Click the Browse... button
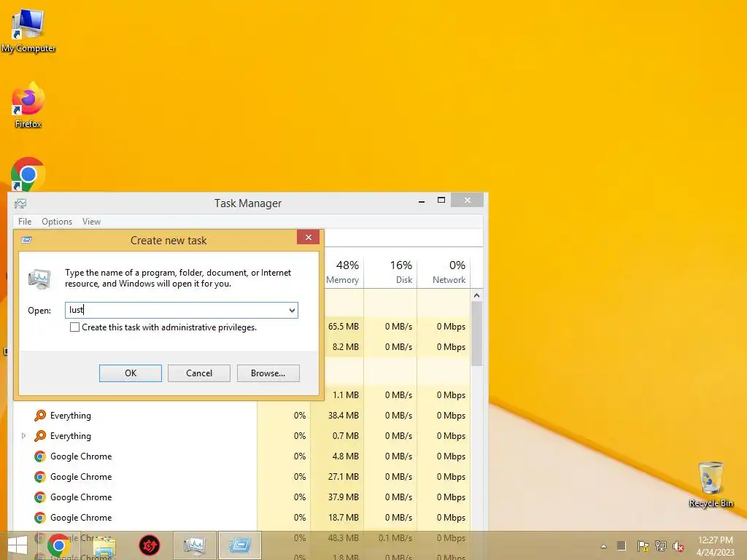747x560 pixels. tap(268, 373)
